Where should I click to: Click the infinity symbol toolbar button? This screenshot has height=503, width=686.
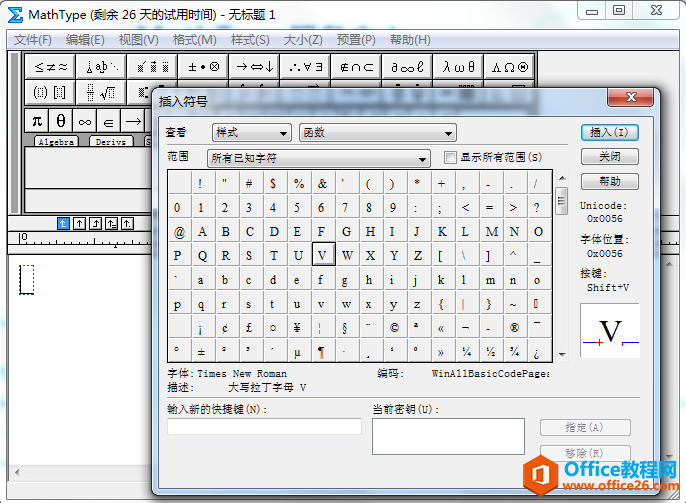(84, 121)
